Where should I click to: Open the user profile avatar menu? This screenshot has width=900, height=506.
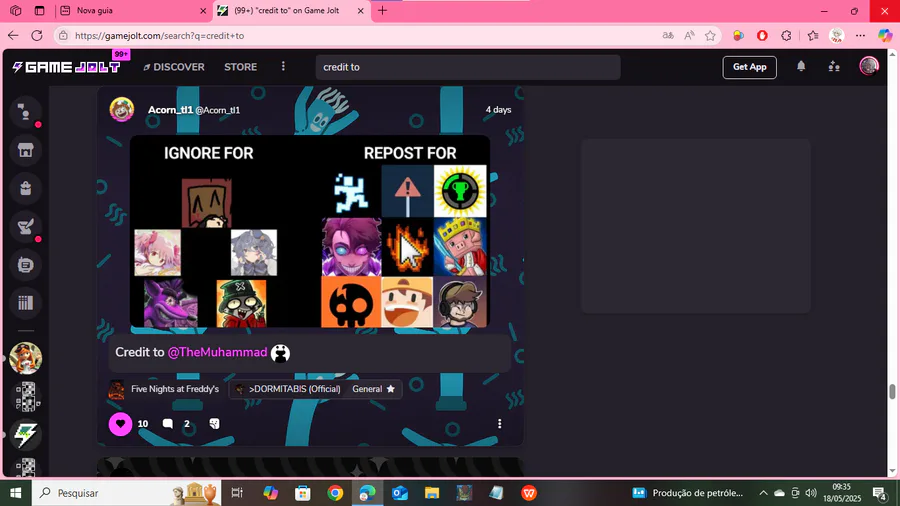pyautogui.click(x=869, y=66)
